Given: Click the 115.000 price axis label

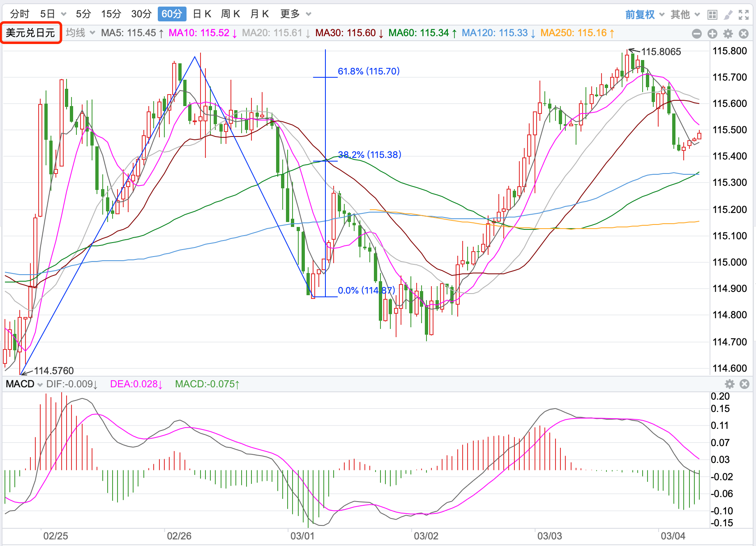Looking at the screenshot, I should 730,262.
